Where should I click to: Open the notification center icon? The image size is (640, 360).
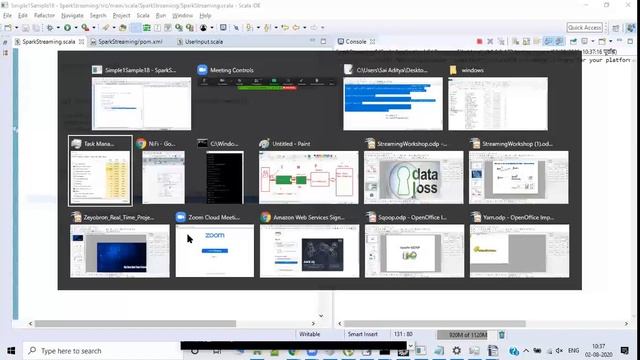(624, 351)
